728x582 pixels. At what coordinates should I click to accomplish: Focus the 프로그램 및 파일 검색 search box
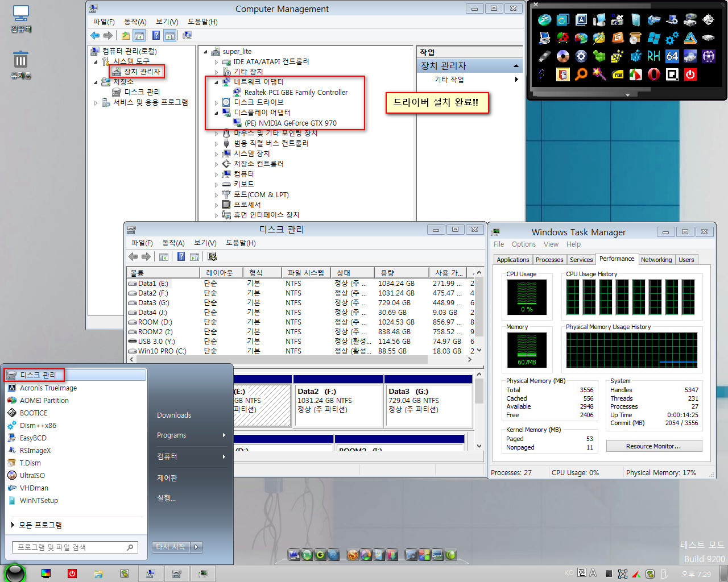click(75, 547)
